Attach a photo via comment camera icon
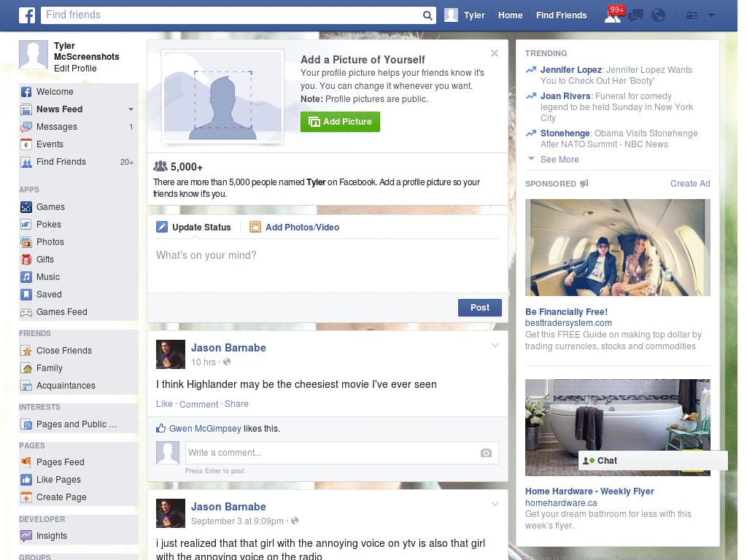This screenshot has width=747, height=560. [x=486, y=453]
